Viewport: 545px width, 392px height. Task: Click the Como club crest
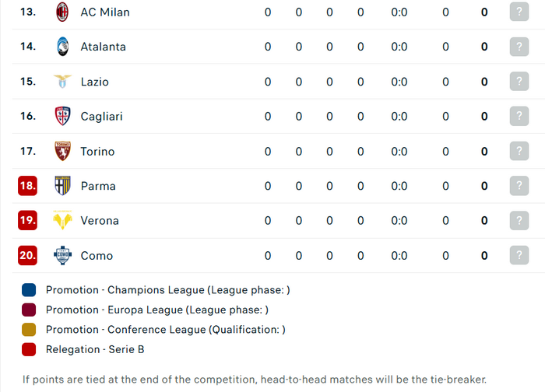[x=62, y=255]
